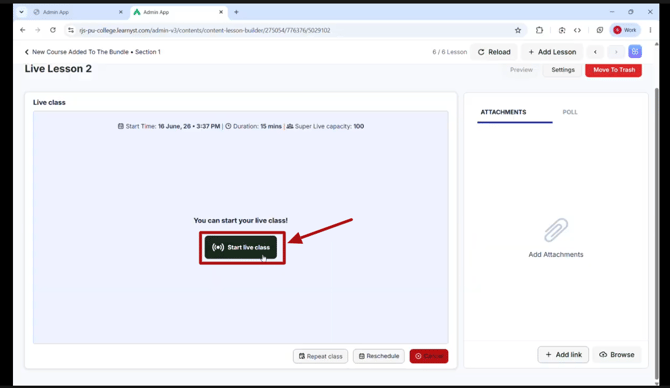Screen dimensions: 670x388
Task: Focus the URL address bar
Action: (295, 30)
